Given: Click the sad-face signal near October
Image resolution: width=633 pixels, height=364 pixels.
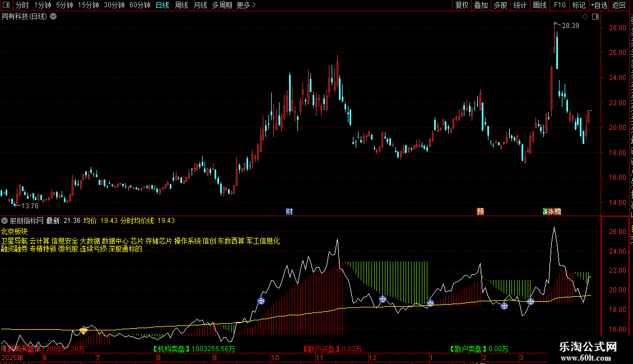Looking at the screenshot, I should click(261, 301).
